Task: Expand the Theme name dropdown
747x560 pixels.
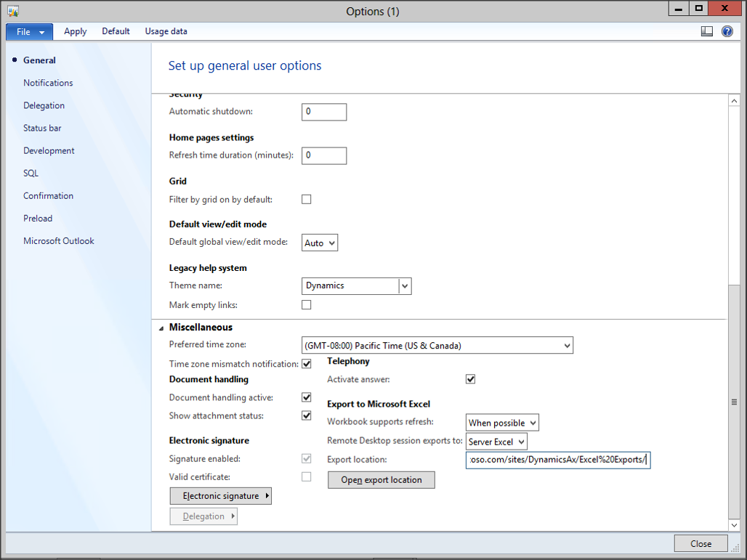Action: [x=405, y=286]
